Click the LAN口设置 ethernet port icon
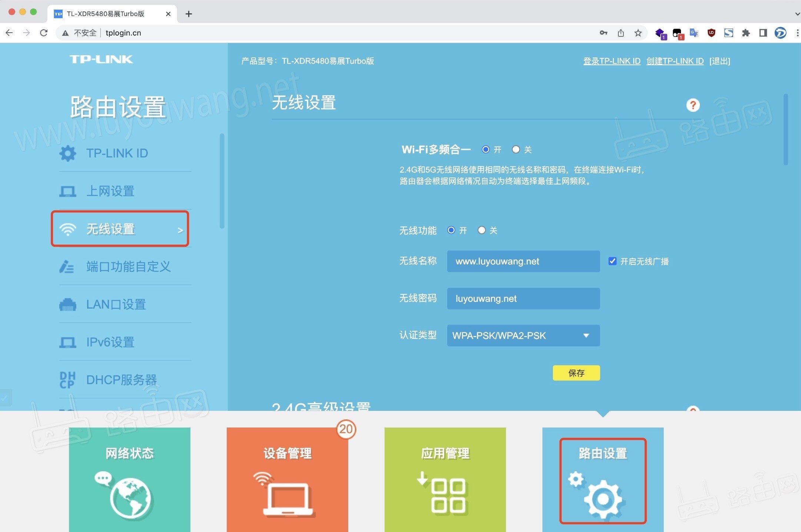 click(x=68, y=305)
